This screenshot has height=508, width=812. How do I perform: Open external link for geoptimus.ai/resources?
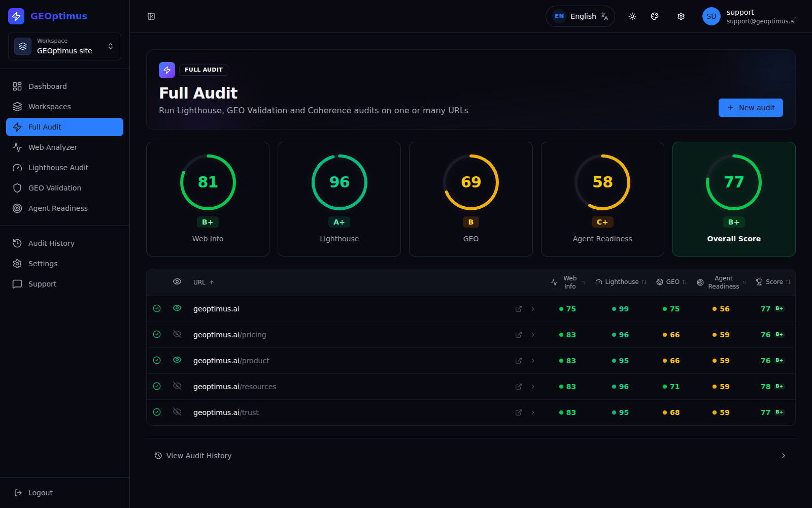pos(519,387)
